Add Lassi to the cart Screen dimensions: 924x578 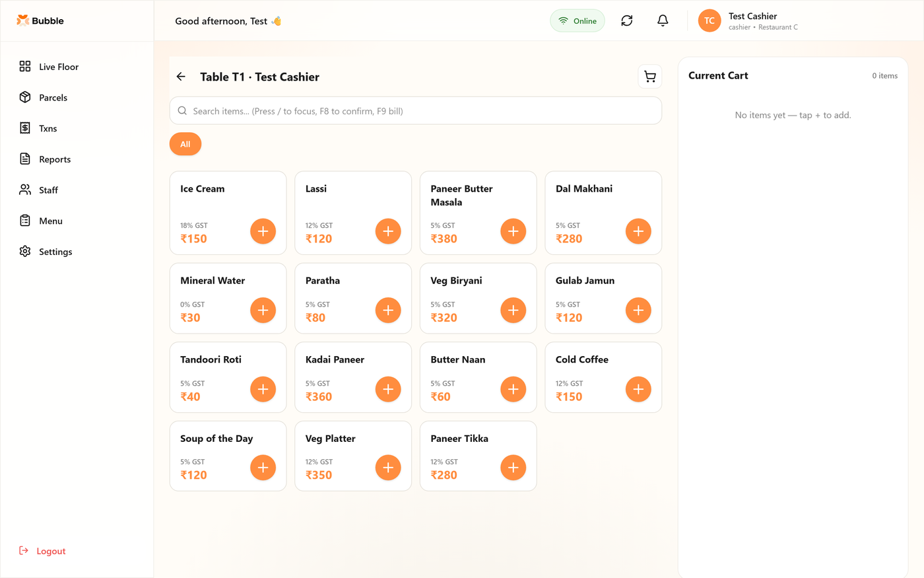(x=388, y=231)
